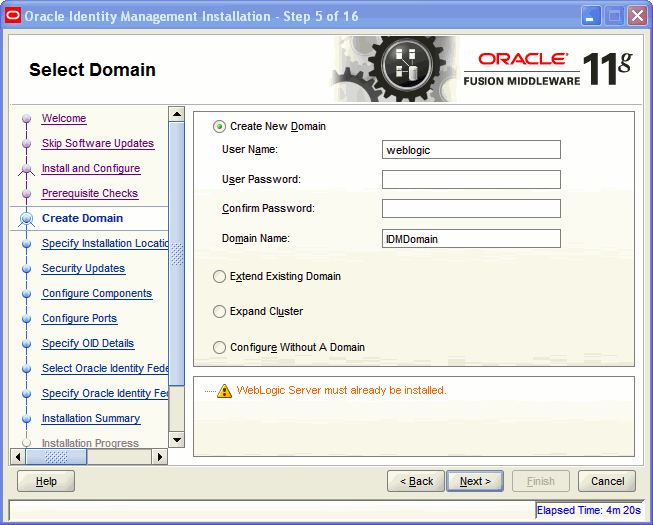Choose Configure Without A Domain option
The image size is (653, 525).
tap(219, 347)
